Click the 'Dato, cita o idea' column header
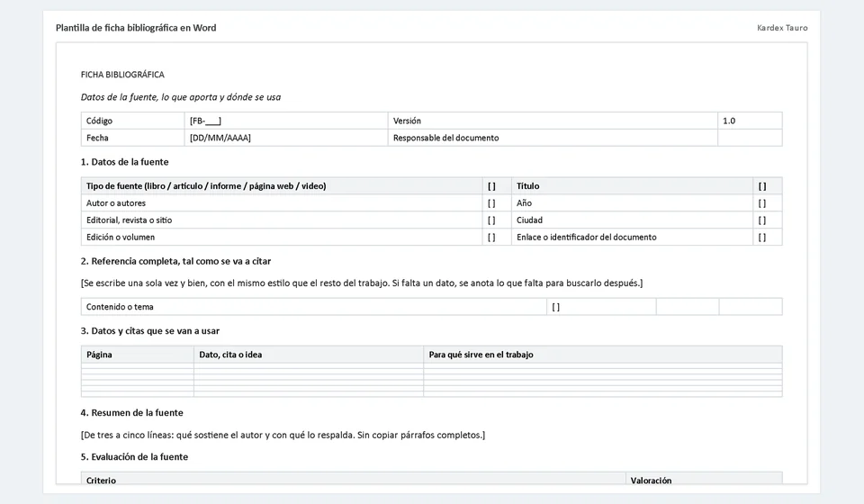864x504 pixels. tap(309, 355)
